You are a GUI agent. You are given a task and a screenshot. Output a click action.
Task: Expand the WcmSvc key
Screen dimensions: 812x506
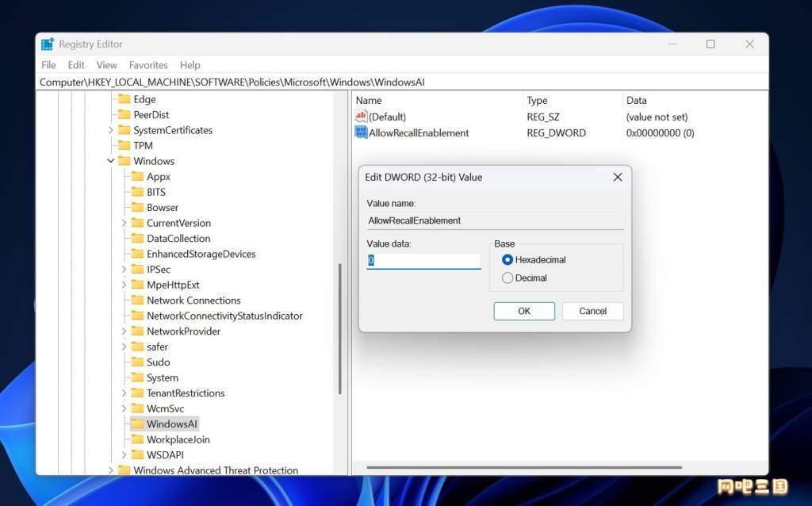[x=124, y=408]
